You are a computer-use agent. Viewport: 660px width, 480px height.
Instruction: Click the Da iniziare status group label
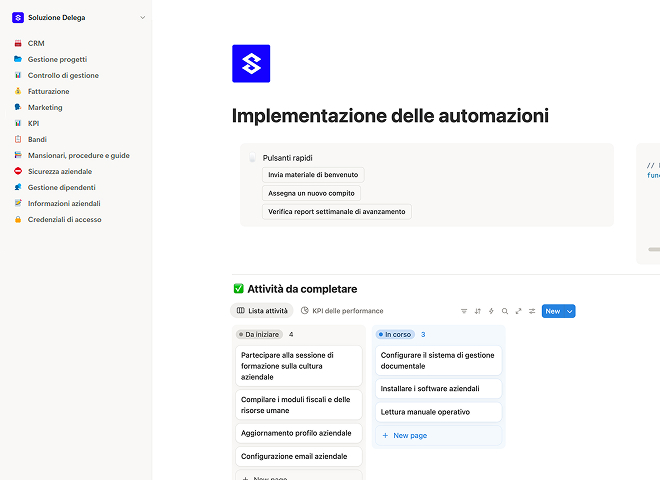tap(259, 334)
